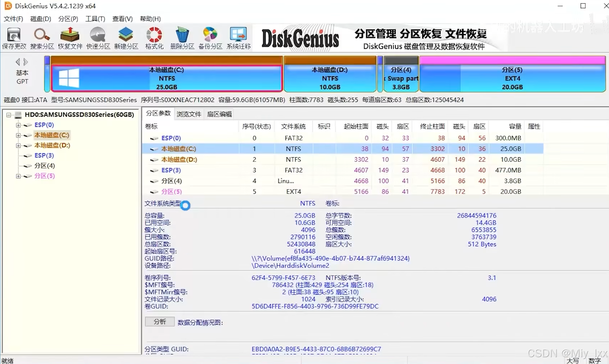
Task: Open the 搜索分区 magnifier tool
Action: click(42, 38)
